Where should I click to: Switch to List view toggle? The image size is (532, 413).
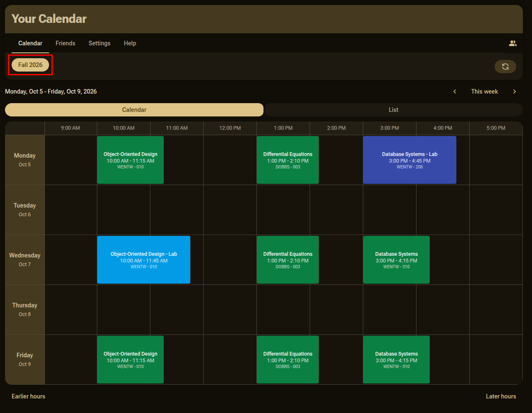[394, 110]
